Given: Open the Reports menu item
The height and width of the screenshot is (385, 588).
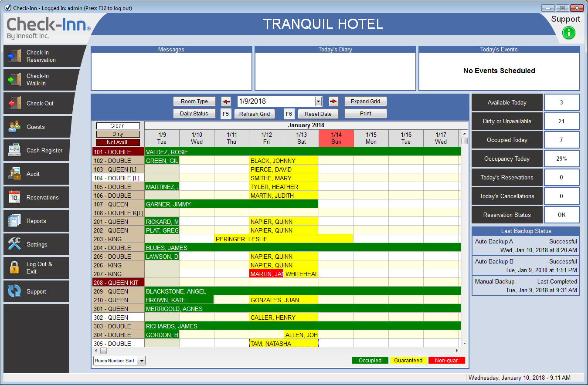Looking at the screenshot, I should [x=36, y=221].
